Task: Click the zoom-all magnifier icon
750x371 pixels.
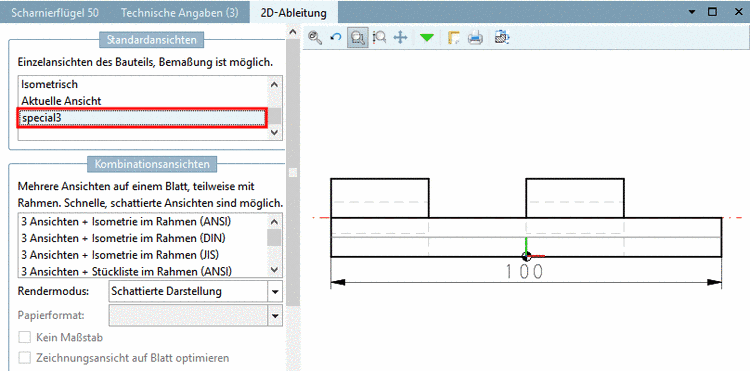Action: point(315,37)
